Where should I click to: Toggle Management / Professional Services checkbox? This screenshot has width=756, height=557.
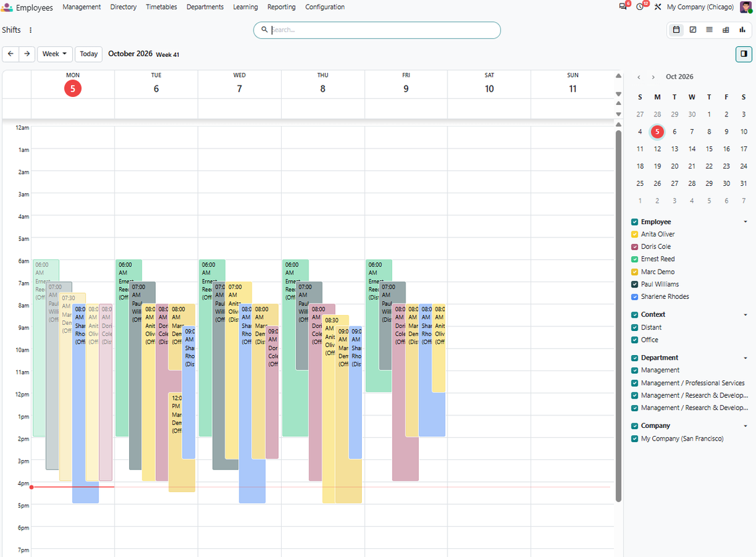634,383
